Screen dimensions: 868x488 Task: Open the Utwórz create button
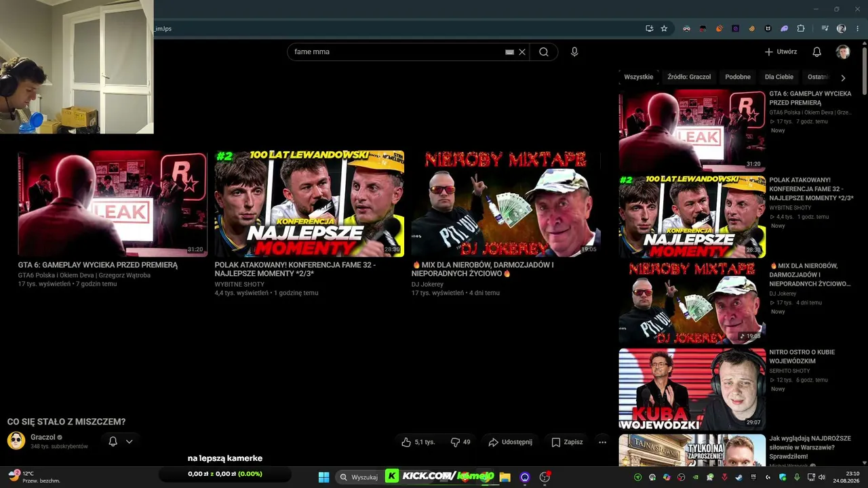pos(781,52)
